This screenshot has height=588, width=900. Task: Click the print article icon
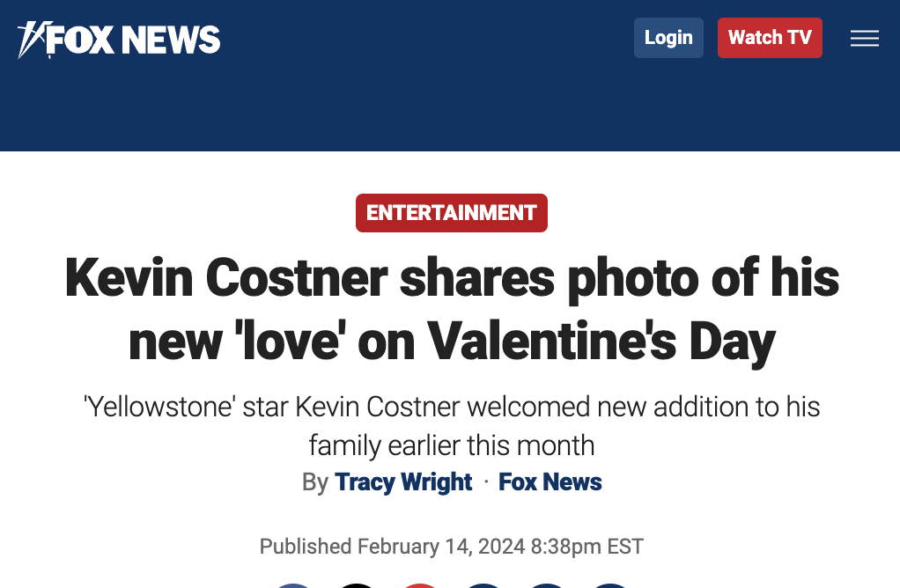pyautogui.click(x=547, y=584)
